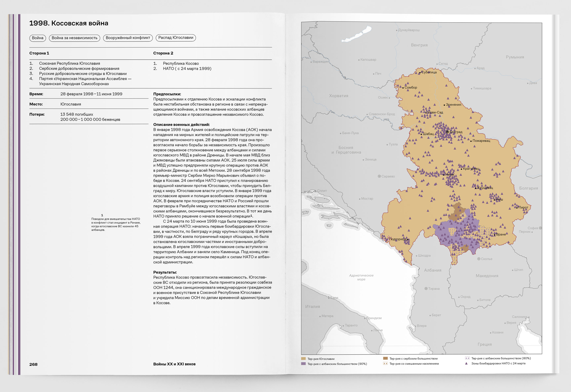Click the Albanian majority 80% legend icon
Screen dimensions: 571x392
click(467, 358)
